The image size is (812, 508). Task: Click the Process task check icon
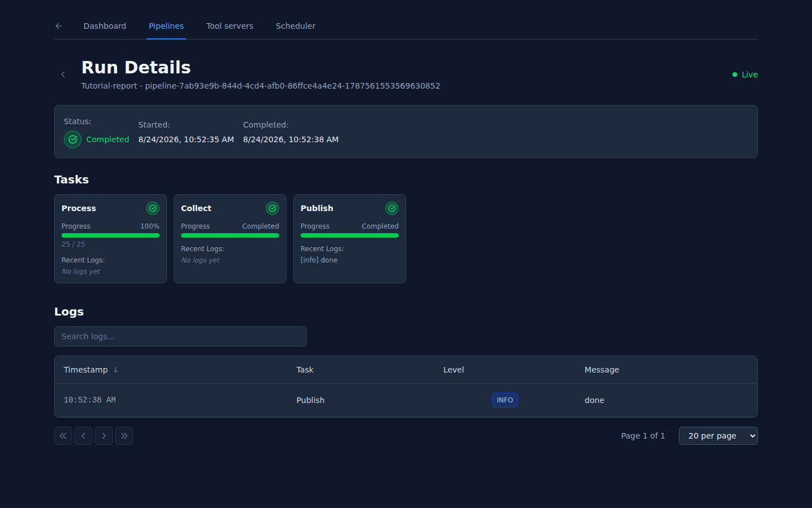click(153, 208)
